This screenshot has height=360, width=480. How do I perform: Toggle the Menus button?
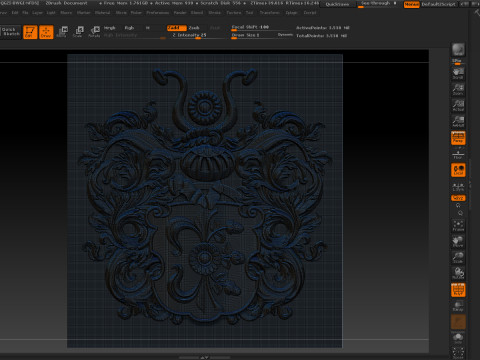[x=411, y=4]
